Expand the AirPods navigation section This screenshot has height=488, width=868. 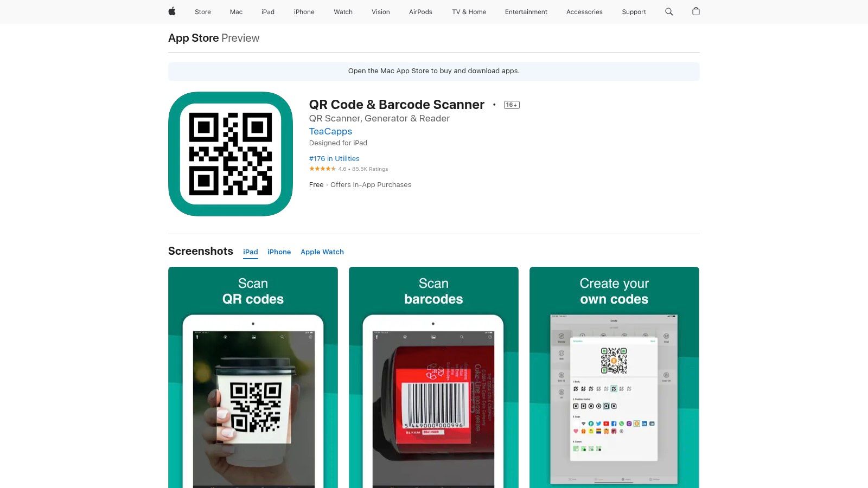click(x=420, y=11)
